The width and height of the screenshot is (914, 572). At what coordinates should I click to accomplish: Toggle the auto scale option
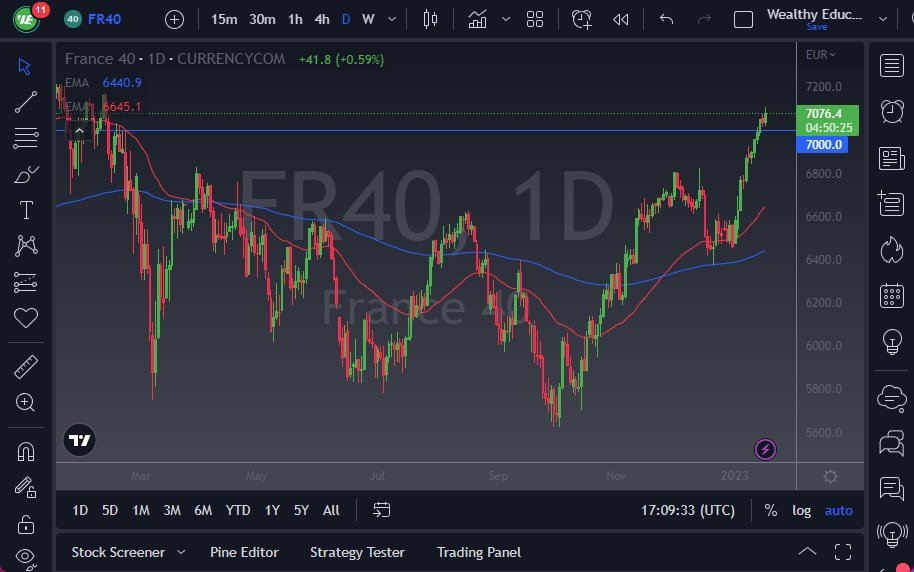pyautogui.click(x=838, y=510)
